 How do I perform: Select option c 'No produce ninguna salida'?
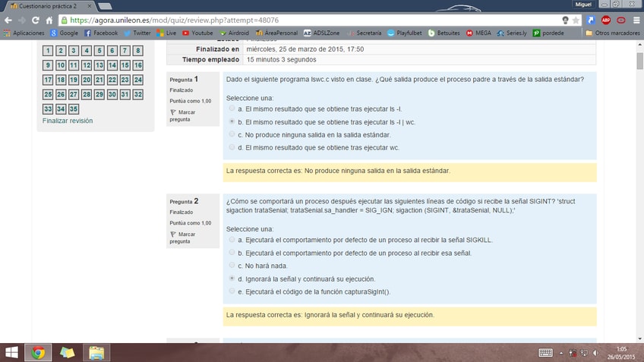coord(232,134)
